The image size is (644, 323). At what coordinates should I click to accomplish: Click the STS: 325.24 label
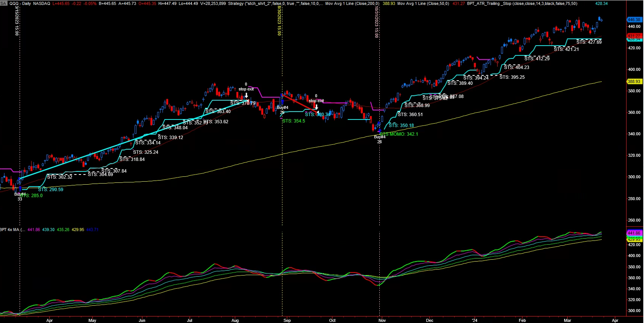click(146, 152)
